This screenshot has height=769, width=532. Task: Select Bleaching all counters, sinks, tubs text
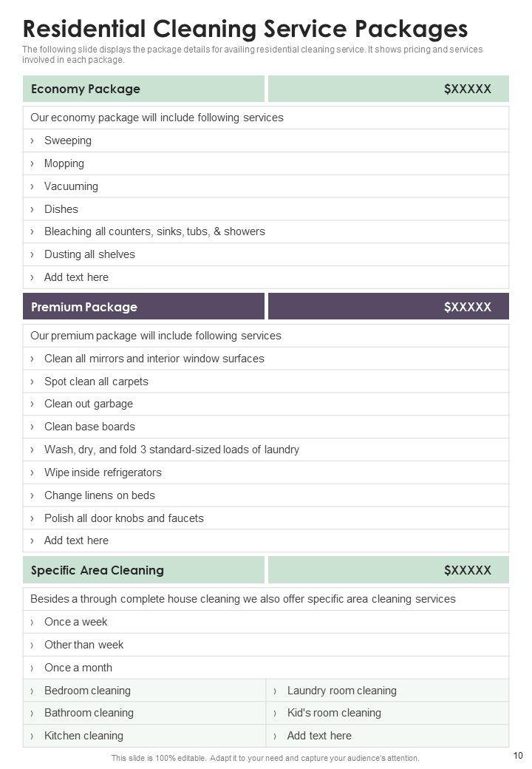coord(154,231)
